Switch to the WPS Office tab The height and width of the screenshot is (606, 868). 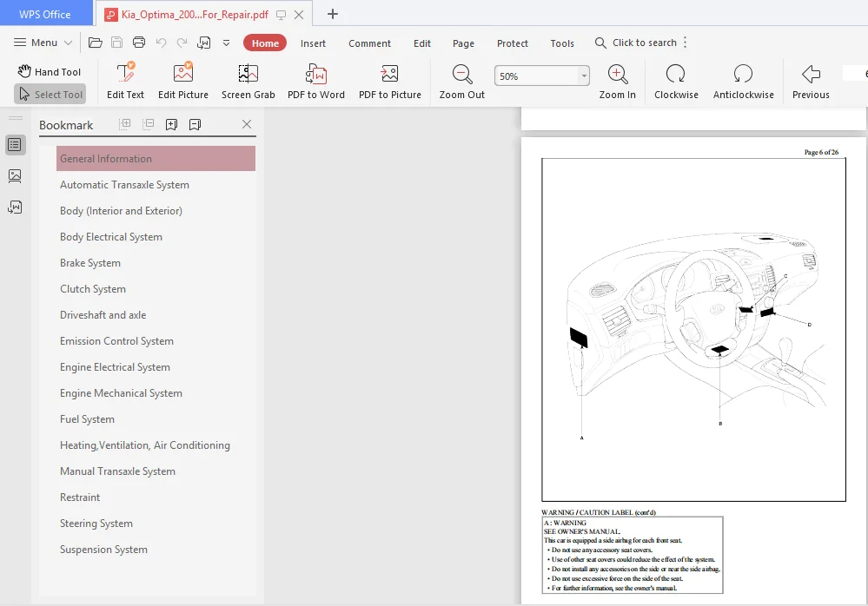[45, 15]
